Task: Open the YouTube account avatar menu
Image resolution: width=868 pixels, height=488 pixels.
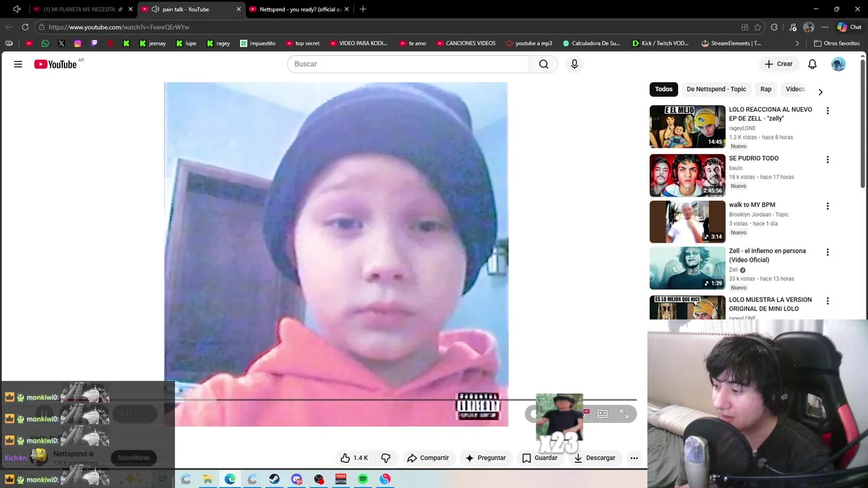Action: [x=839, y=64]
